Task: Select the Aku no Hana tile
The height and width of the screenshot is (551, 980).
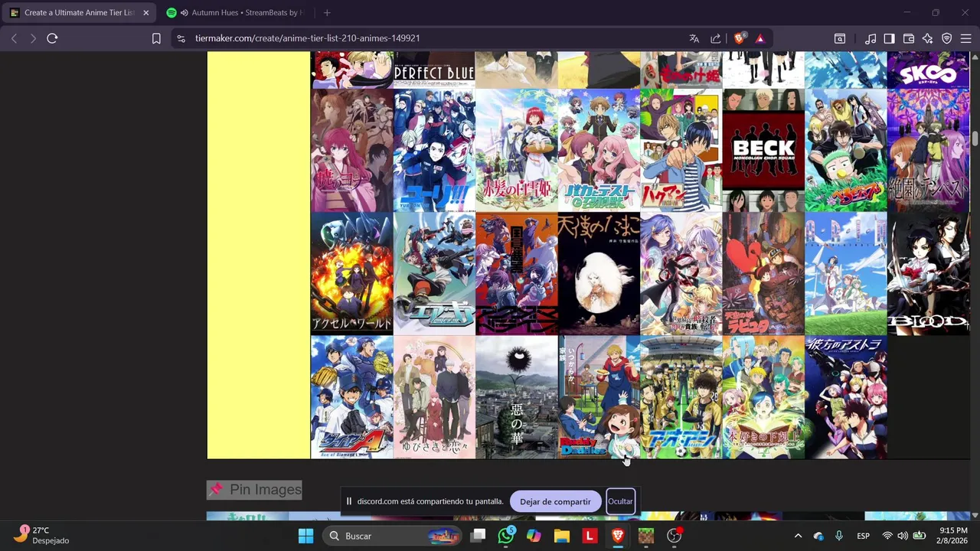Action: (x=517, y=397)
